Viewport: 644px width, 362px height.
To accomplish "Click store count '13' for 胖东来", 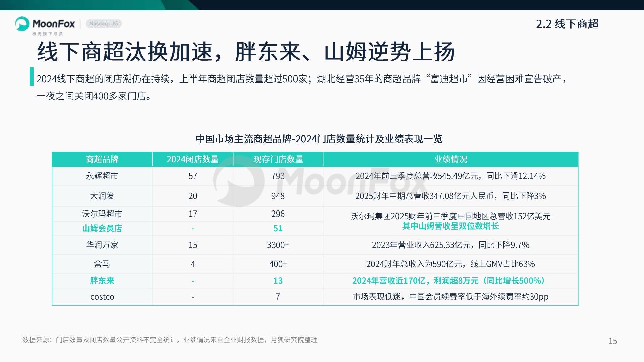I will 278,281.
